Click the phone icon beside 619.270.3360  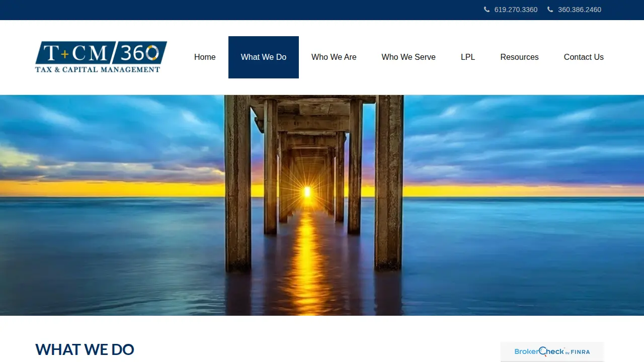487,10
